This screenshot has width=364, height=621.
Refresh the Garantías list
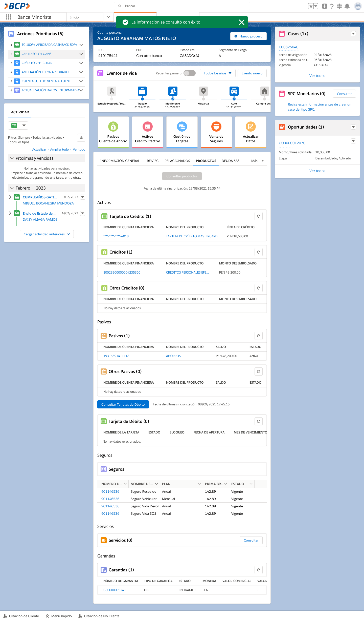(259, 570)
